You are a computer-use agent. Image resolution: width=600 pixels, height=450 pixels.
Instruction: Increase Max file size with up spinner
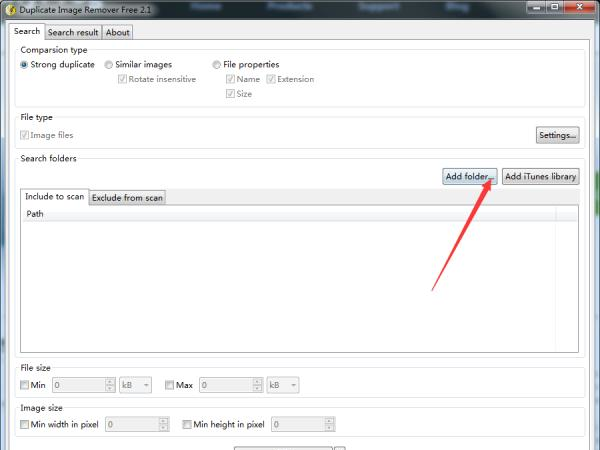pos(258,382)
